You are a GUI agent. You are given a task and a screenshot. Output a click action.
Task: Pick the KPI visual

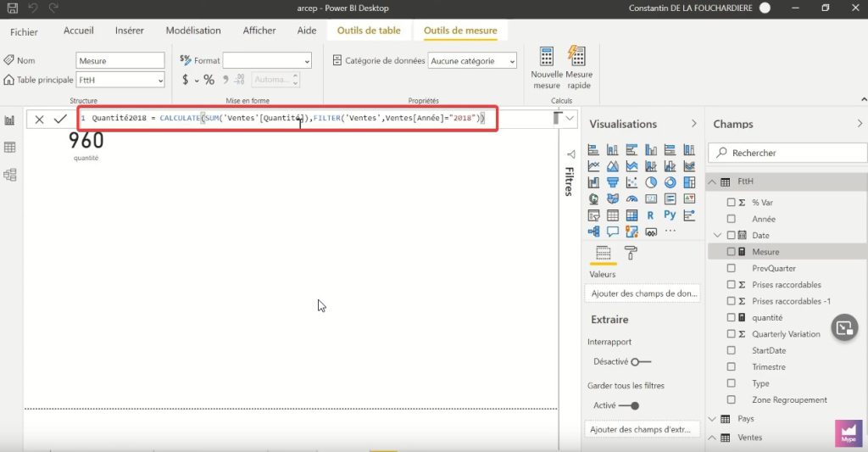coord(689,198)
